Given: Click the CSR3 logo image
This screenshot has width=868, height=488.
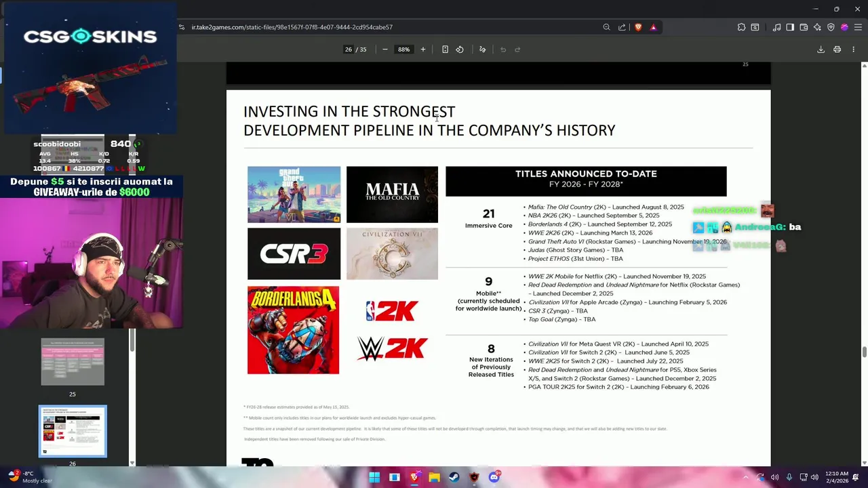Looking at the screenshot, I should tap(294, 253).
